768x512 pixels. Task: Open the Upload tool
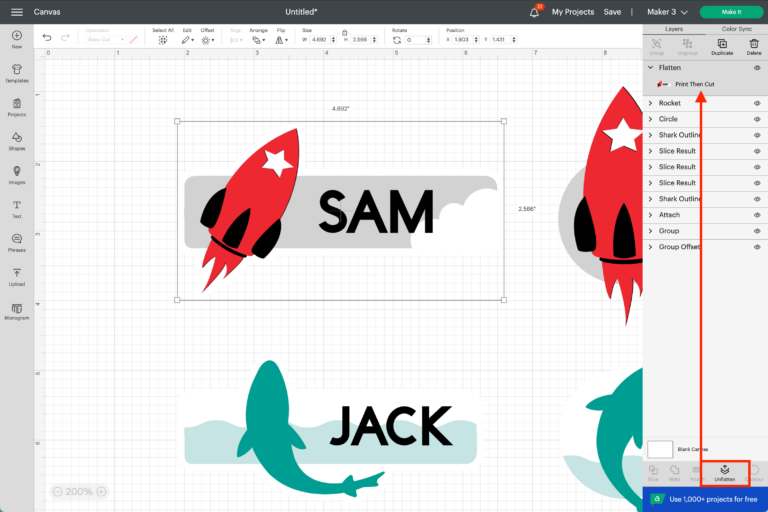pos(16,276)
